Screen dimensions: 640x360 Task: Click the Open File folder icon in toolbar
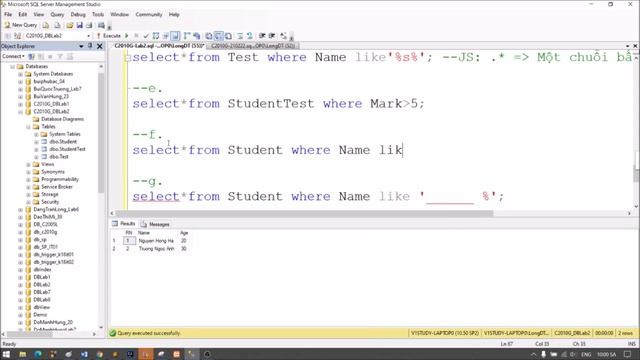70,25
